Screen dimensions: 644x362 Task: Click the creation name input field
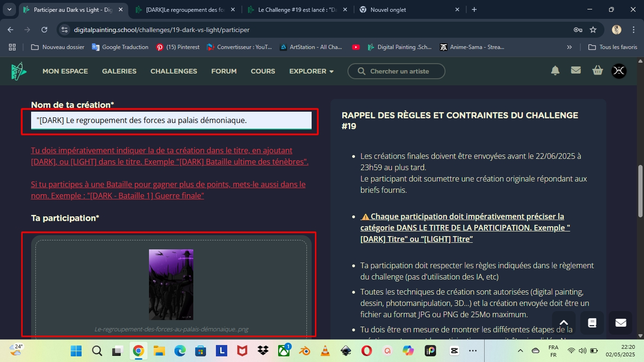[171, 120]
